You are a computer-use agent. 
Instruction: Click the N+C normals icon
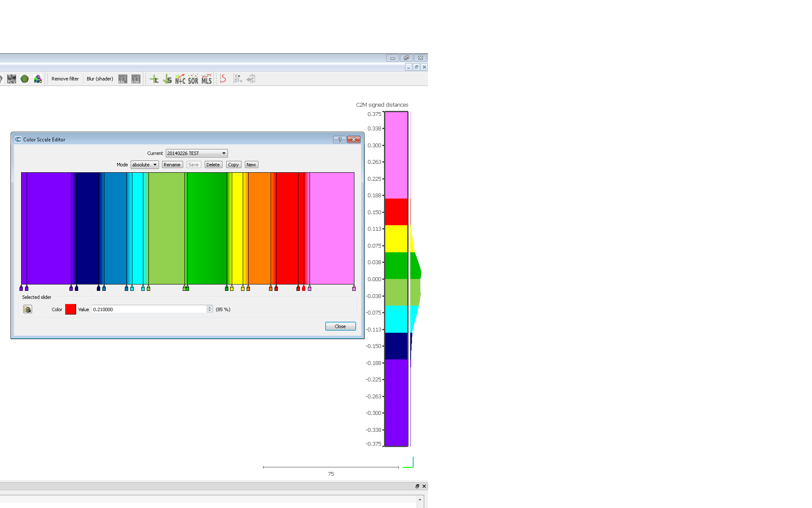click(180, 79)
